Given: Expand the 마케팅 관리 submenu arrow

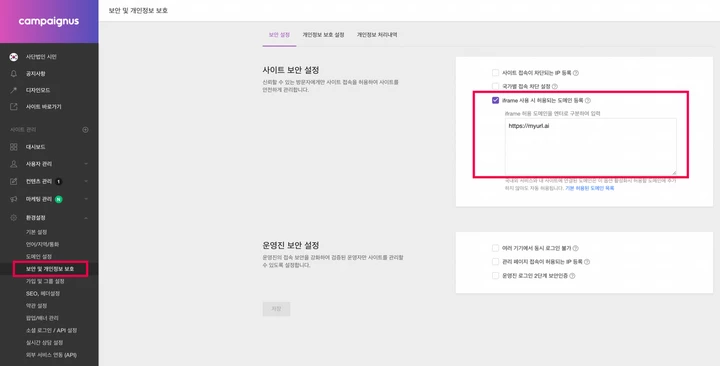Looking at the screenshot, I should (x=86, y=199).
